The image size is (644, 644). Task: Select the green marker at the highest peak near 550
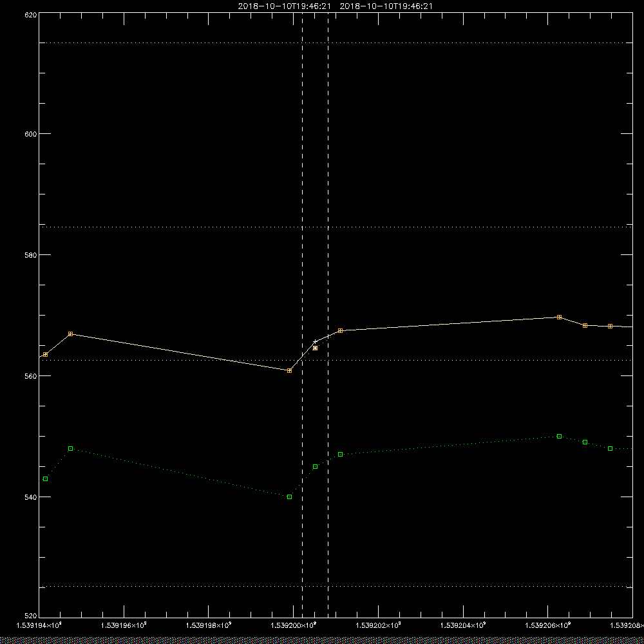click(560, 436)
